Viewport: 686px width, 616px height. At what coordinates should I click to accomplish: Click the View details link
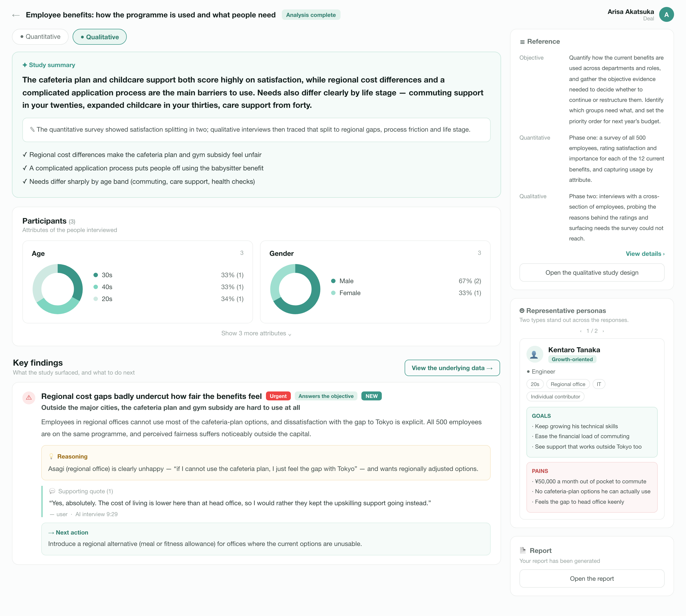[645, 254]
